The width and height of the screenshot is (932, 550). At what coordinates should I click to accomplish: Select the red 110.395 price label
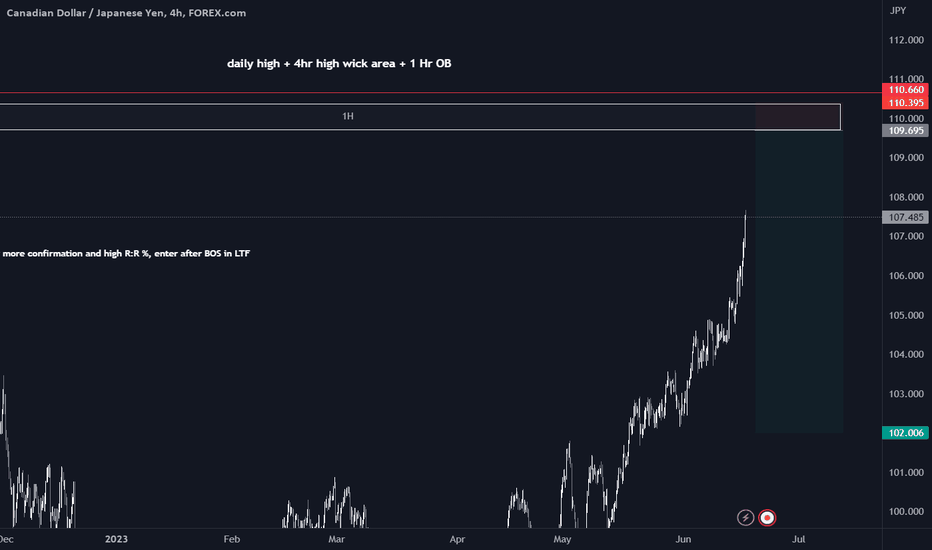coord(905,103)
